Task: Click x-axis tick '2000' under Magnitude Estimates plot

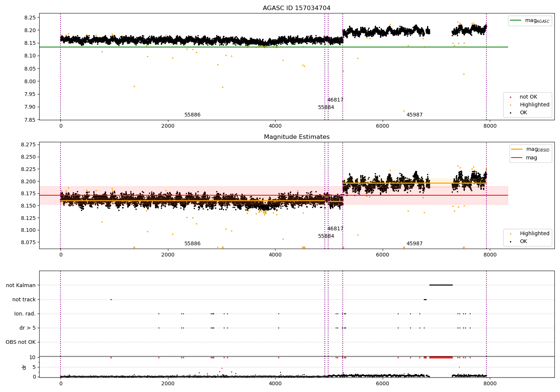Action: (168, 255)
